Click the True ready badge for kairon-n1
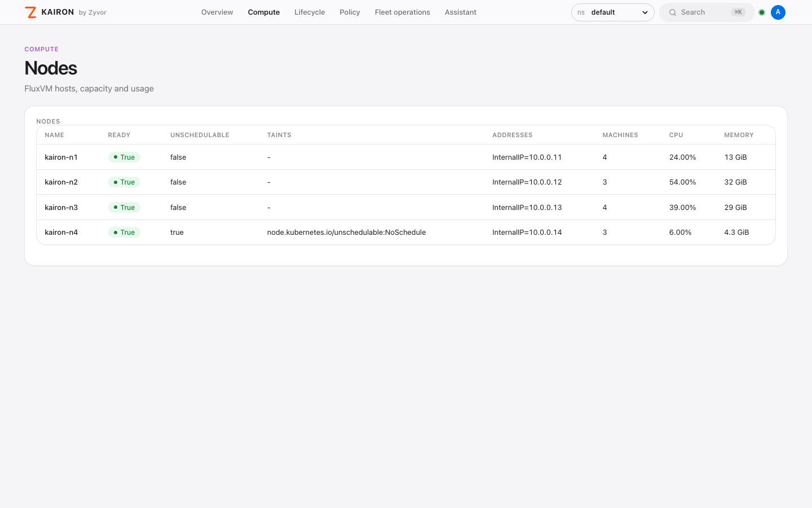The image size is (812, 508). (x=124, y=157)
